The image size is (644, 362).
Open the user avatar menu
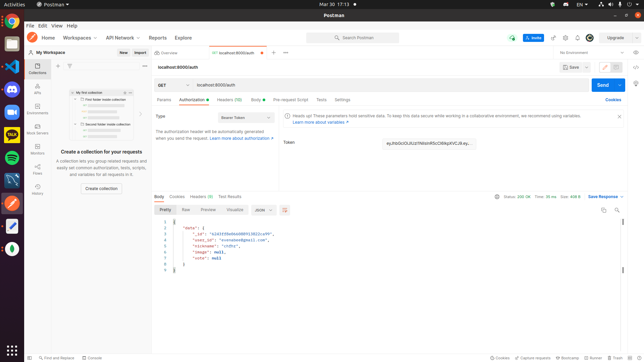[590, 38]
